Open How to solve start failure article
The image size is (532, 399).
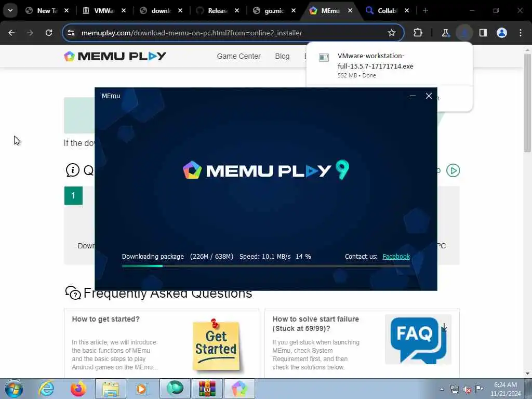(315, 324)
